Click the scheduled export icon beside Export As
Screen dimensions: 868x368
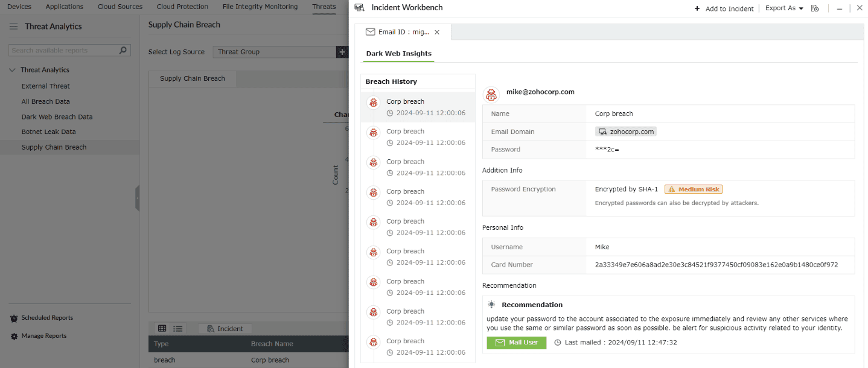tap(815, 8)
